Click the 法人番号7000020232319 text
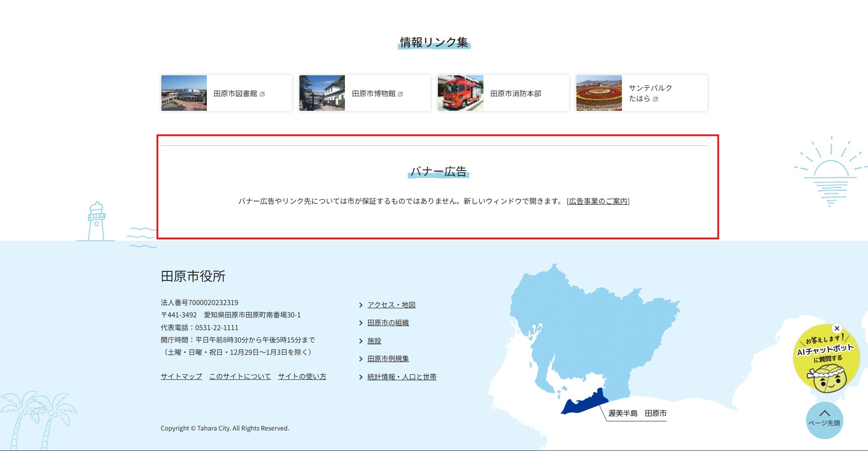 [200, 302]
